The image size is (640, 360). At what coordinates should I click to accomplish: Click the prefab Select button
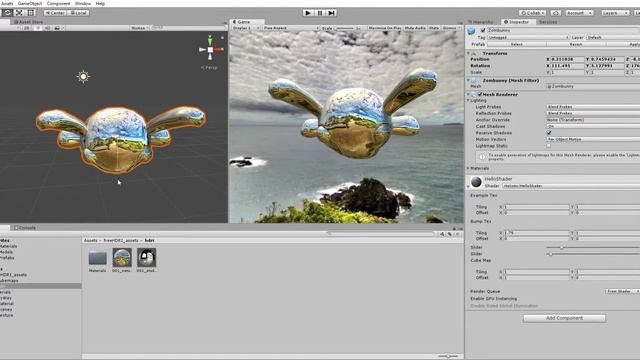(x=516, y=44)
